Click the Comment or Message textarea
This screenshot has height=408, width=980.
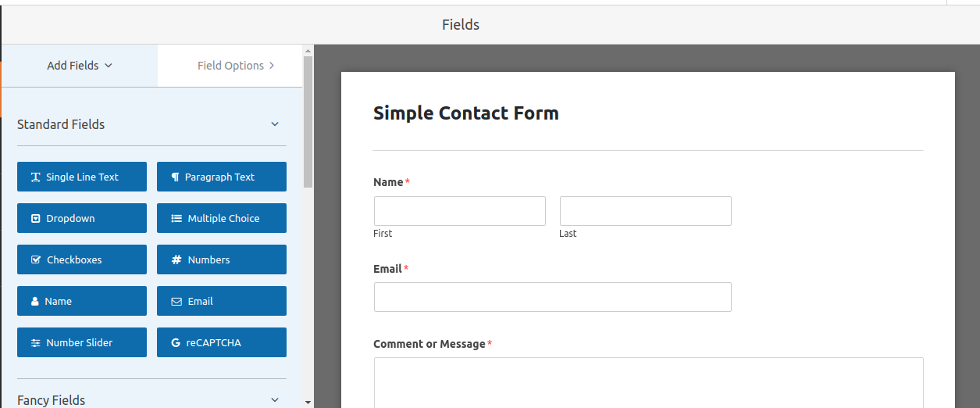(648, 383)
